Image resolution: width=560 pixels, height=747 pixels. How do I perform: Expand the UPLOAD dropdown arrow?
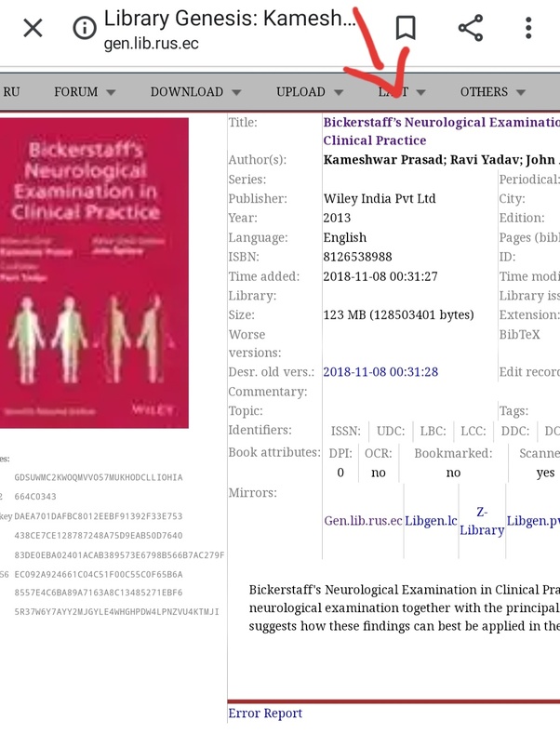click(x=339, y=92)
